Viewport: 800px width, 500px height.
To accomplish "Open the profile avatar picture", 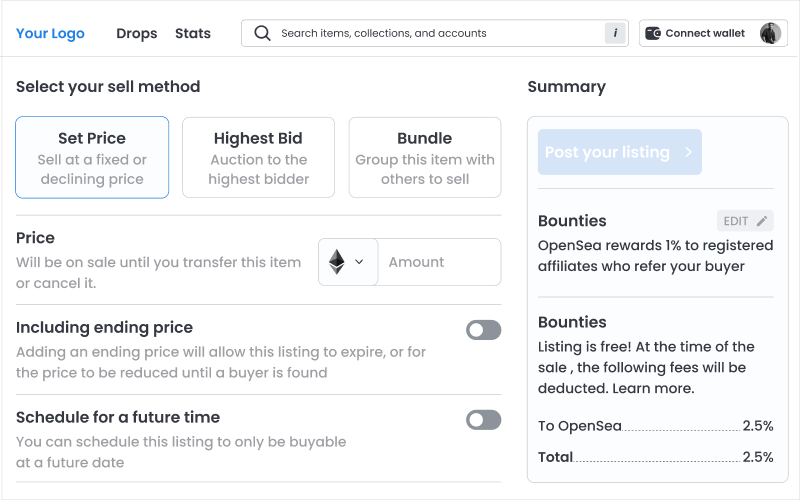I will point(770,33).
